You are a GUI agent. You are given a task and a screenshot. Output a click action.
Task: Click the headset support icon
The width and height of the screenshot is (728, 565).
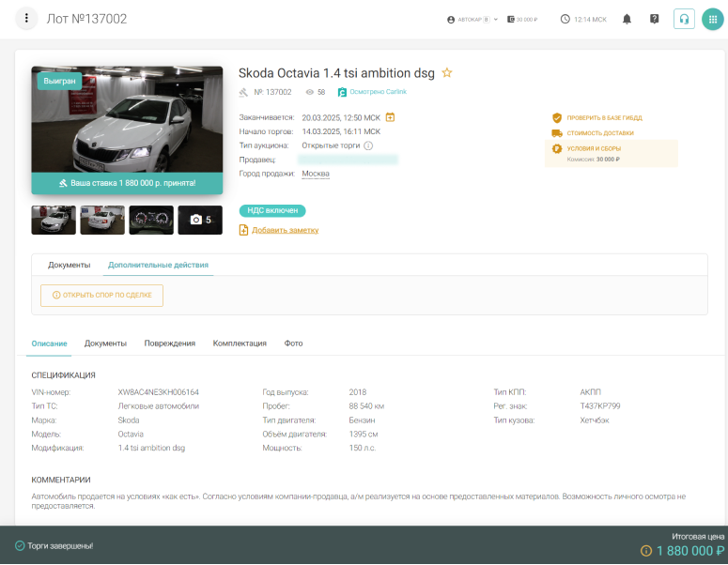pos(685,19)
